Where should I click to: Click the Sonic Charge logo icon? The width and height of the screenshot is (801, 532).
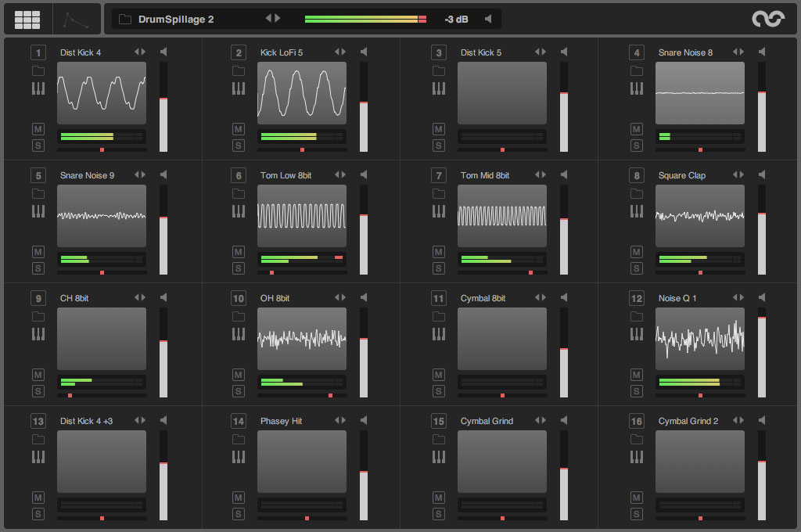coord(767,19)
